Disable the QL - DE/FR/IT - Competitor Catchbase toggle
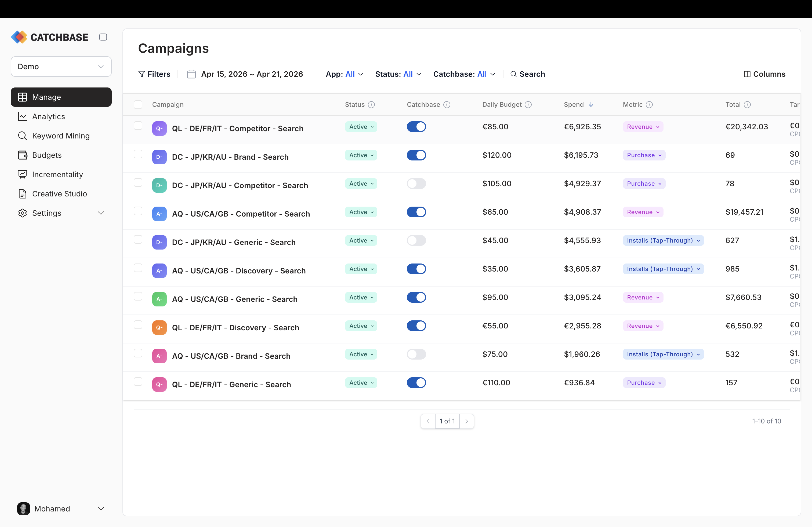The width and height of the screenshot is (812, 527). click(x=416, y=126)
